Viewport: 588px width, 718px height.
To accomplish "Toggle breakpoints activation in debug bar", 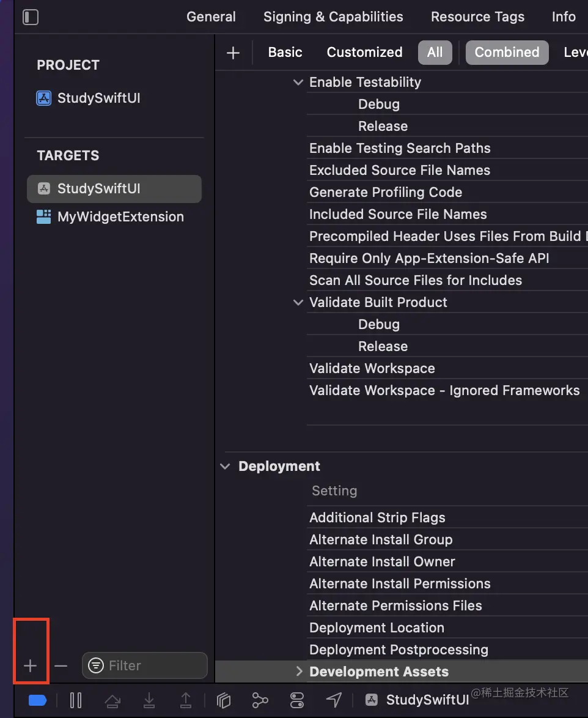I will [x=37, y=700].
